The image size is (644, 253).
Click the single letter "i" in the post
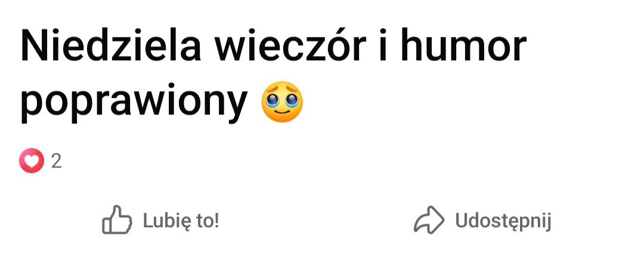coord(383,45)
